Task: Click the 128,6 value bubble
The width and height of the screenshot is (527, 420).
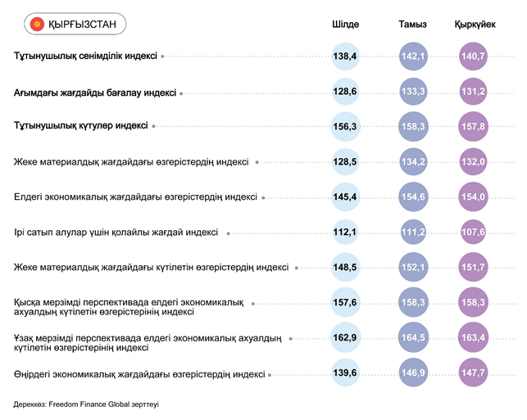Action: (x=345, y=92)
